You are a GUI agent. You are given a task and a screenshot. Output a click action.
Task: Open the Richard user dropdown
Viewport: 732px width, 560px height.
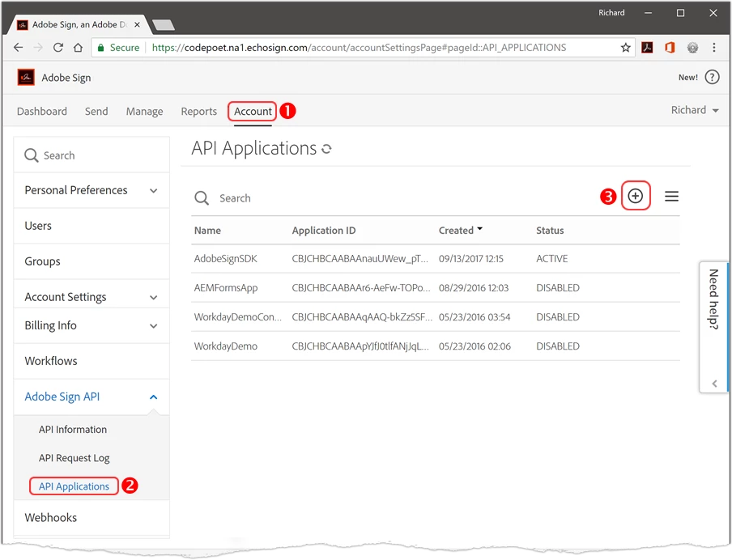tap(695, 110)
